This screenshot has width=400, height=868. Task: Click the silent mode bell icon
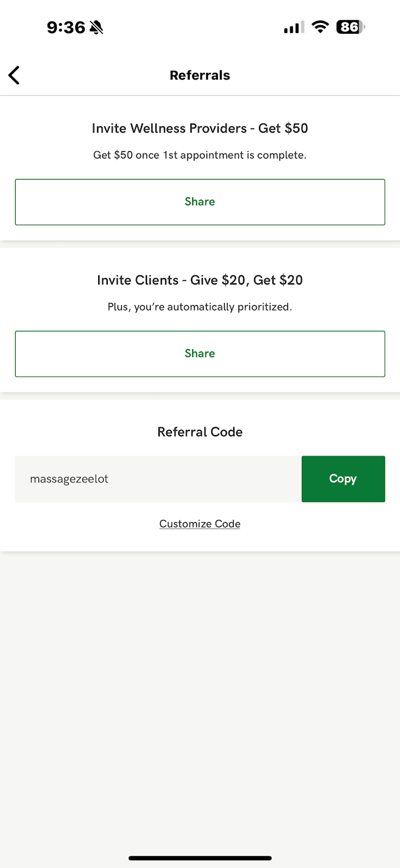pyautogui.click(x=96, y=27)
